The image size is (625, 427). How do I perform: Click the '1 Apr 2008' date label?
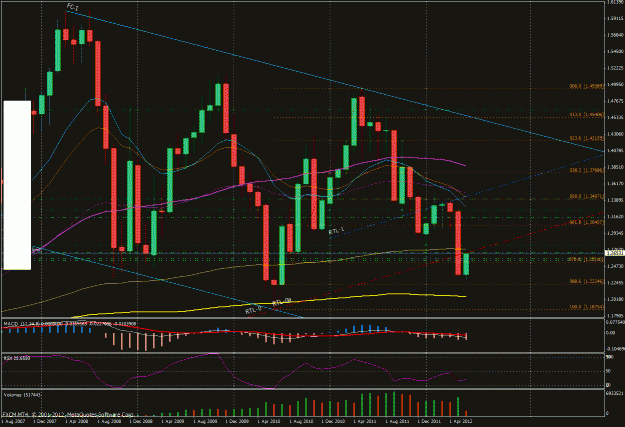coord(77,421)
